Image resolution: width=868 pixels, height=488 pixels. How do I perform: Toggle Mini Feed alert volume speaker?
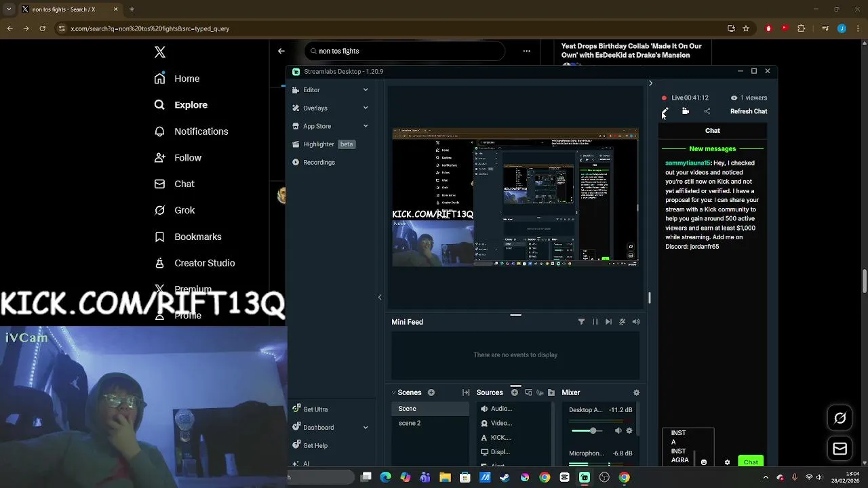tap(636, 322)
